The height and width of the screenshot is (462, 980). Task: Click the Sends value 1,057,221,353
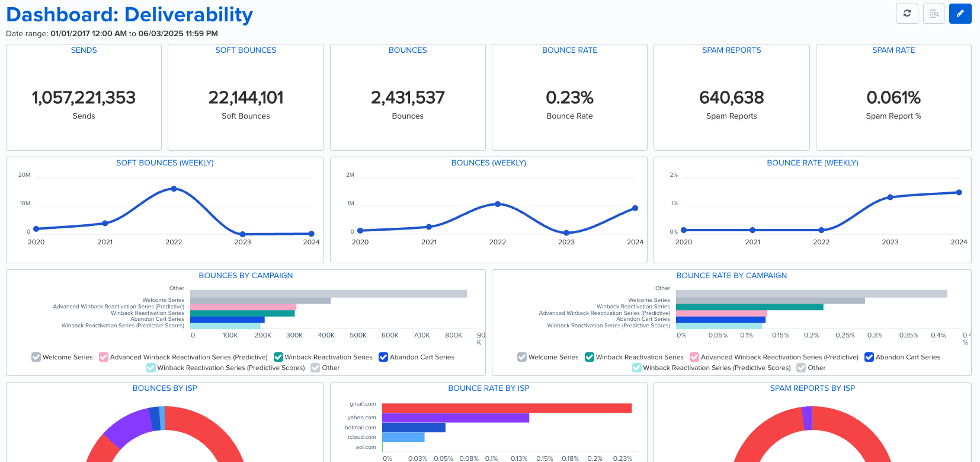click(84, 97)
